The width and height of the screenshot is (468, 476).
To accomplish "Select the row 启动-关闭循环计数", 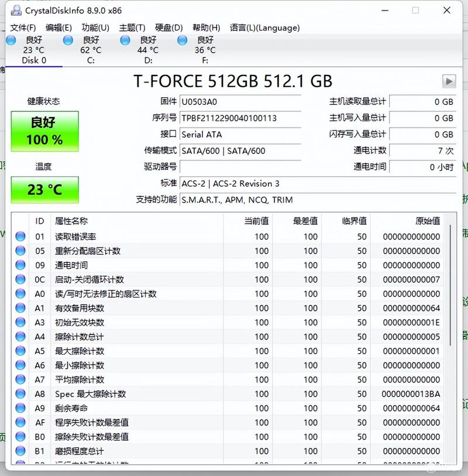I will (x=228, y=279).
